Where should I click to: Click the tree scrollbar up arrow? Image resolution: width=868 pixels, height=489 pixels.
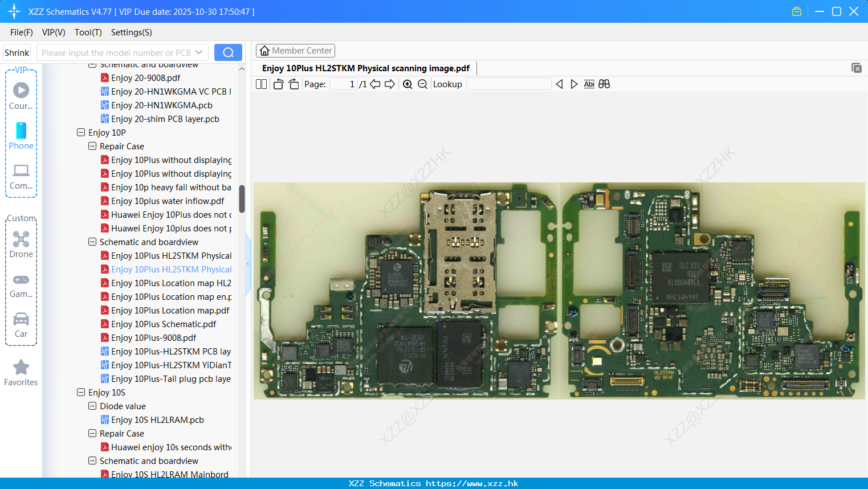click(242, 68)
